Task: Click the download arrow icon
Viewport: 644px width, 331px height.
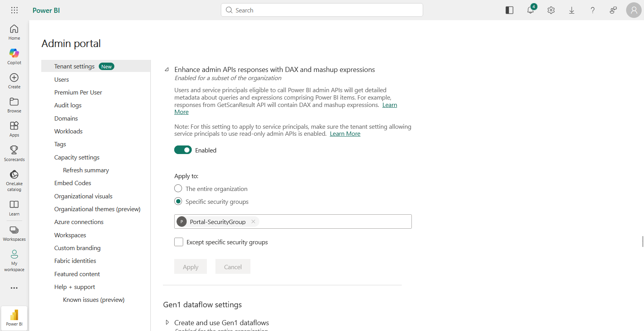Action: click(x=572, y=10)
